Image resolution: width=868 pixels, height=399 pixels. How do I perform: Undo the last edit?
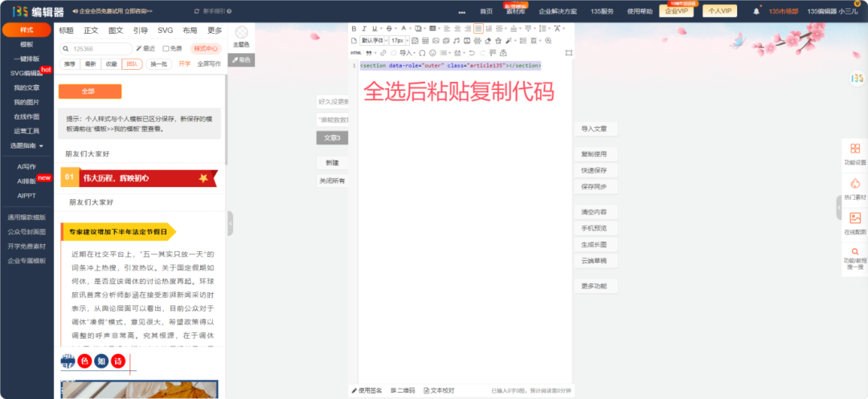tap(472, 52)
